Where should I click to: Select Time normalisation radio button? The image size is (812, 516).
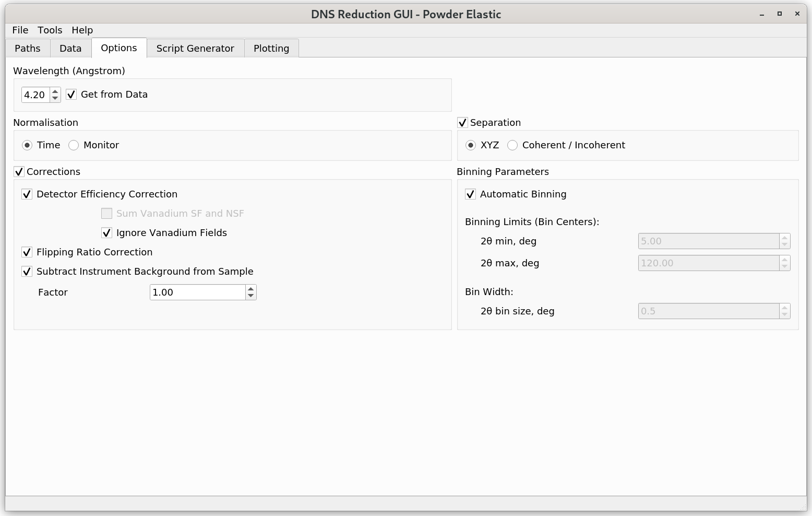point(27,145)
